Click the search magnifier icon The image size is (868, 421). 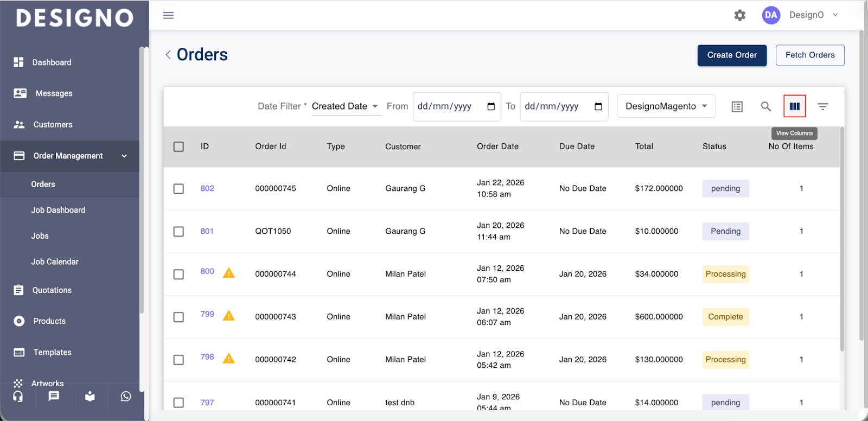pyautogui.click(x=765, y=106)
